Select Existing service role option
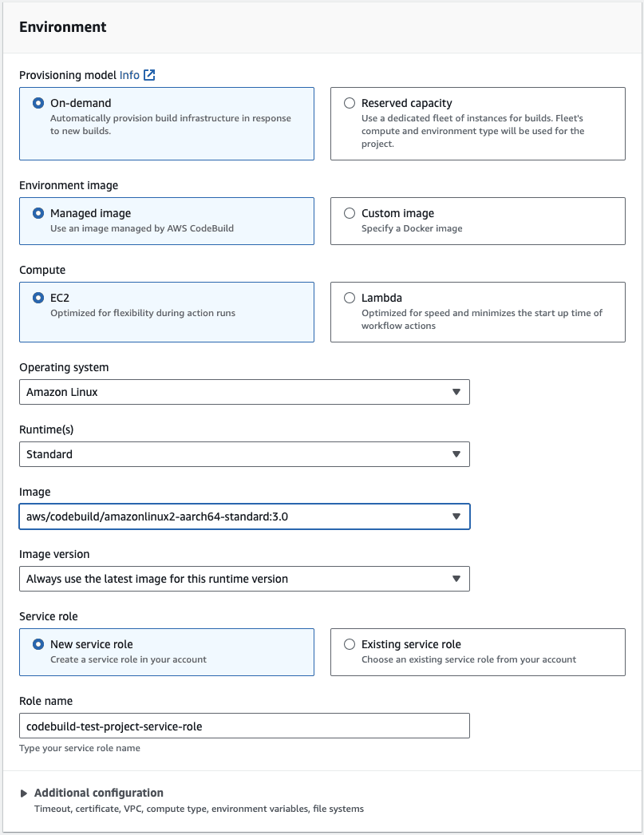Viewport: 644px width, 835px height. [x=350, y=644]
